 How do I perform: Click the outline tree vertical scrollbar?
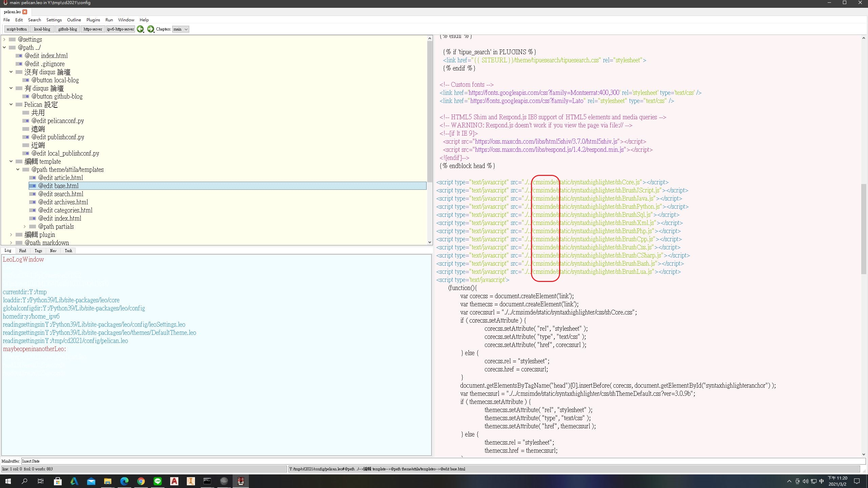tap(430, 112)
